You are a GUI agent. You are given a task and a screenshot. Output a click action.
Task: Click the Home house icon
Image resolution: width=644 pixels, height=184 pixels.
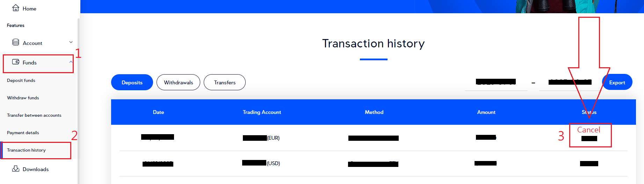(16, 8)
